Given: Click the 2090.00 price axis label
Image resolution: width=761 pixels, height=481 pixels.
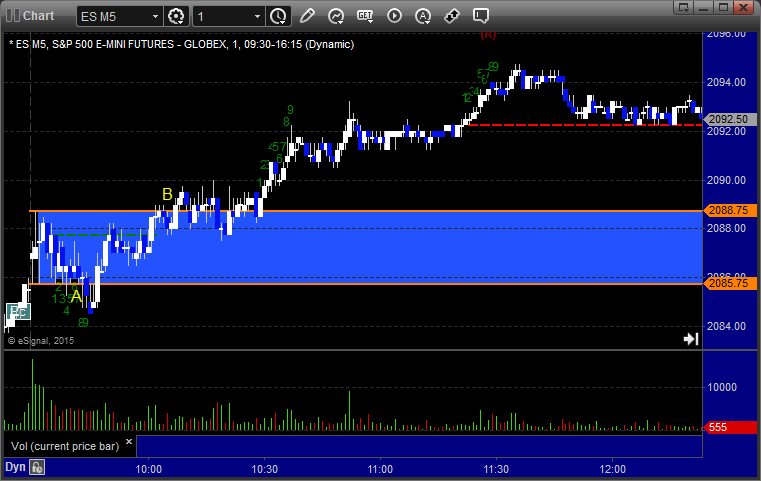Looking at the screenshot, I should (x=727, y=181).
